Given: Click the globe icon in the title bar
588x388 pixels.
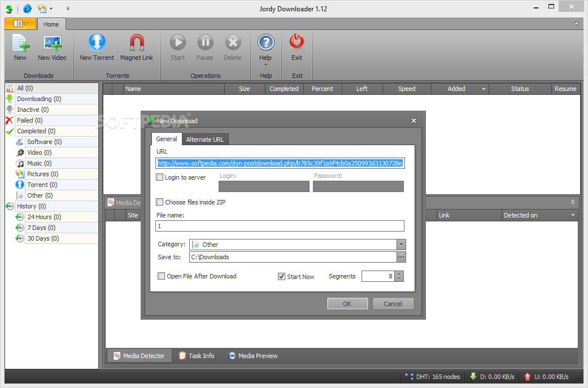Looking at the screenshot, I should [27, 8].
